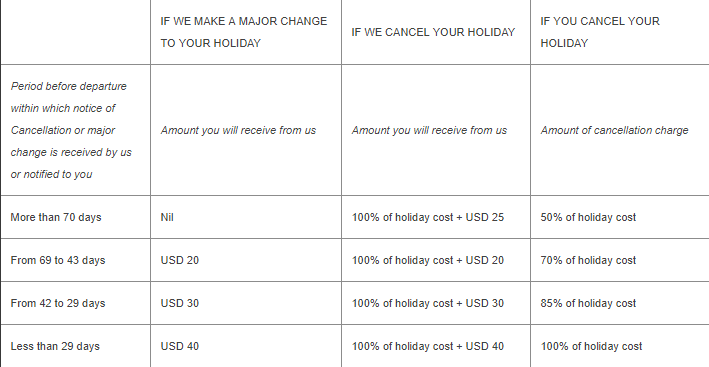Select the 'Less than 29 days' label
The width and height of the screenshot is (709, 367).
click(x=55, y=346)
